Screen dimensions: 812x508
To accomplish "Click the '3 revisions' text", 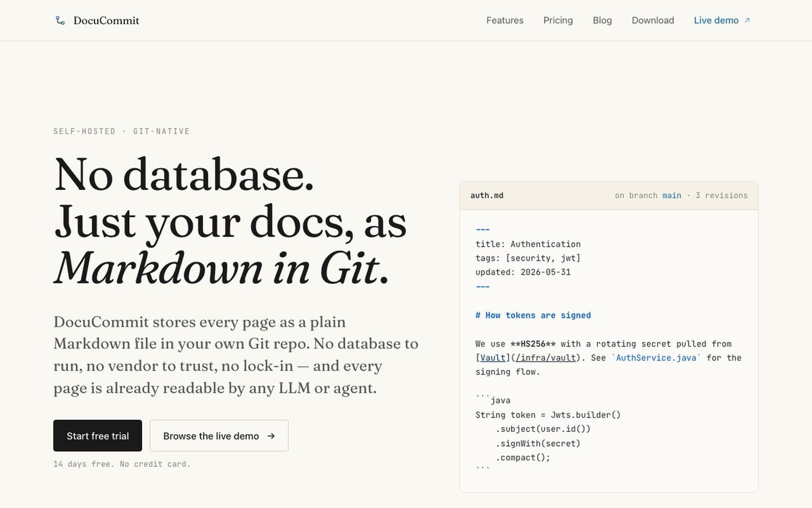I will pyautogui.click(x=722, y=196).
